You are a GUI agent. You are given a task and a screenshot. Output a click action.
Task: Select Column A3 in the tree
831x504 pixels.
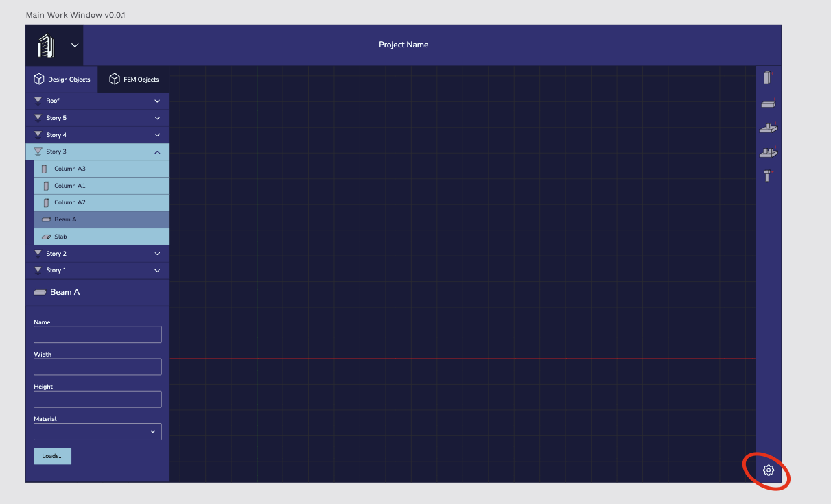pyautogui.click(x=102, y=169)
